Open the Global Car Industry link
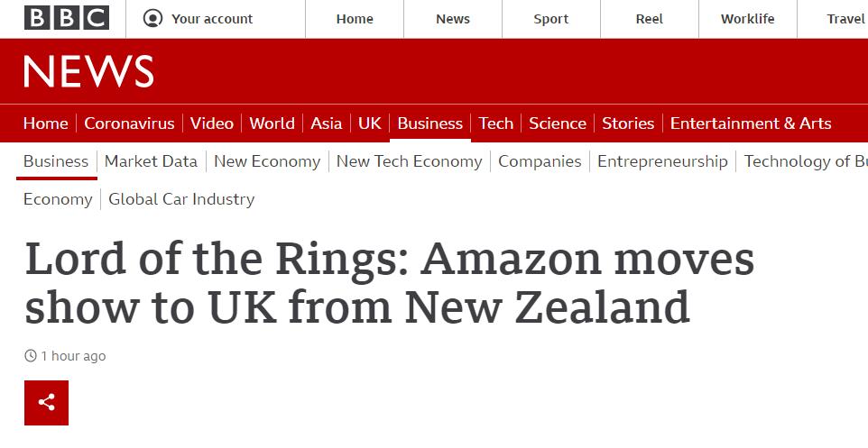 181,199
